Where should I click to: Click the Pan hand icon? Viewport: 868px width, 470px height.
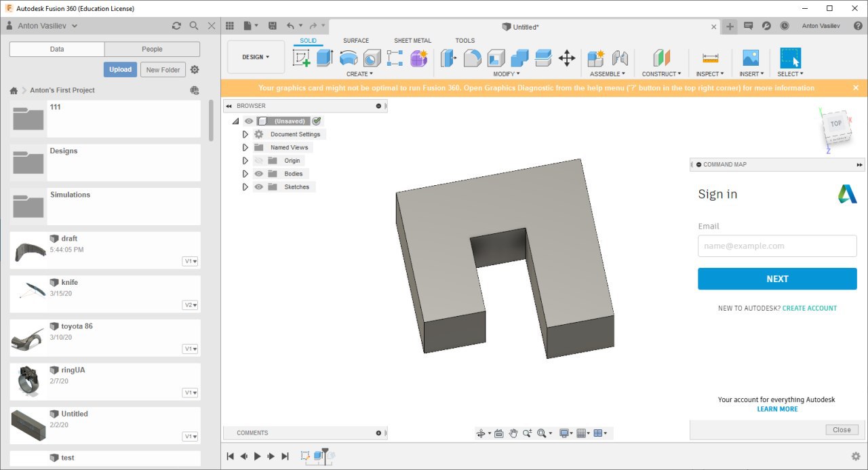513,433
